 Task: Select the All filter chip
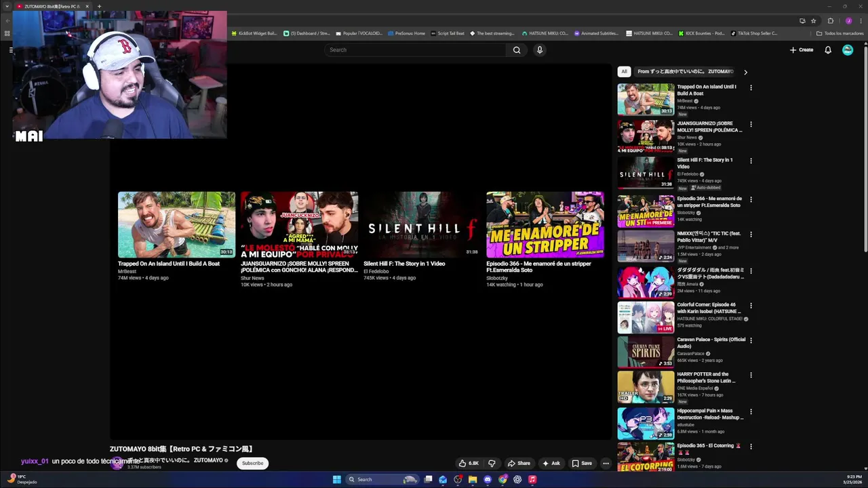[x=624, y=71]
